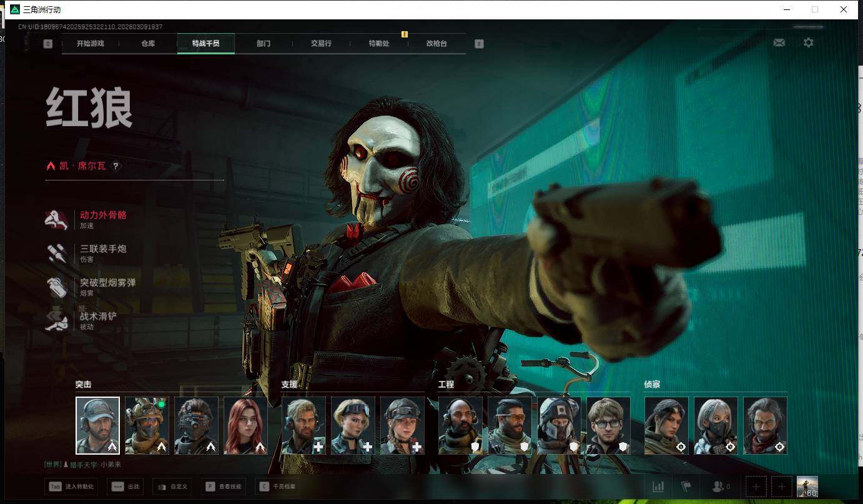Open the 改枪台 tab
863x504 pixels.
[x=436, y=44]
